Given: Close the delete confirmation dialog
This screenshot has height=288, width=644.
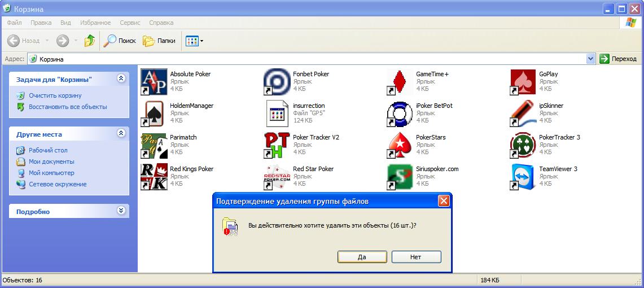Looking at the screenshot, I should (444, 202).
